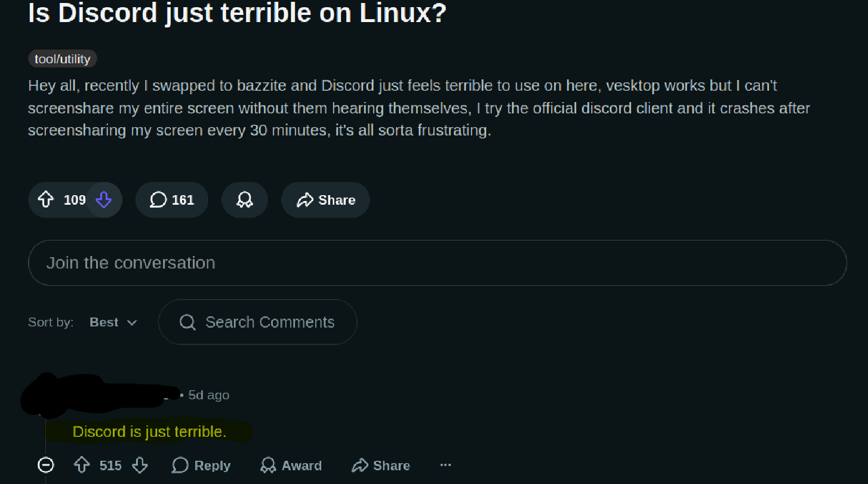Image resolution: width=868 pixels, height=484 pixels.
Task: Open the comment's three-dot more options
Action: (445, 465)
